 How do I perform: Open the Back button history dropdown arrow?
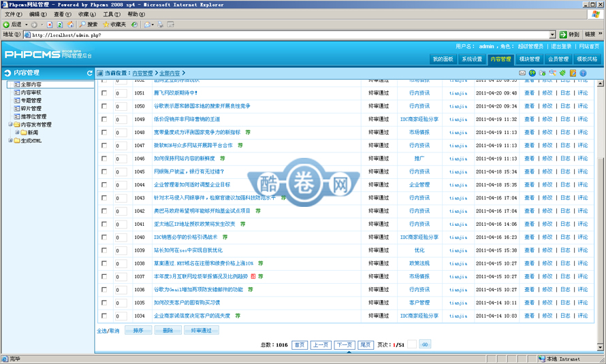[x=27, y=24]
